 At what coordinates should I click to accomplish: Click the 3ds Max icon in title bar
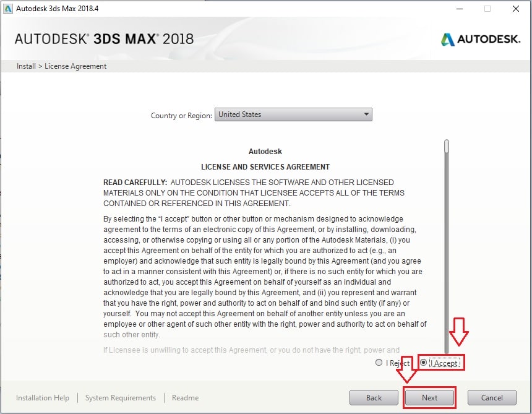[7, 9]
